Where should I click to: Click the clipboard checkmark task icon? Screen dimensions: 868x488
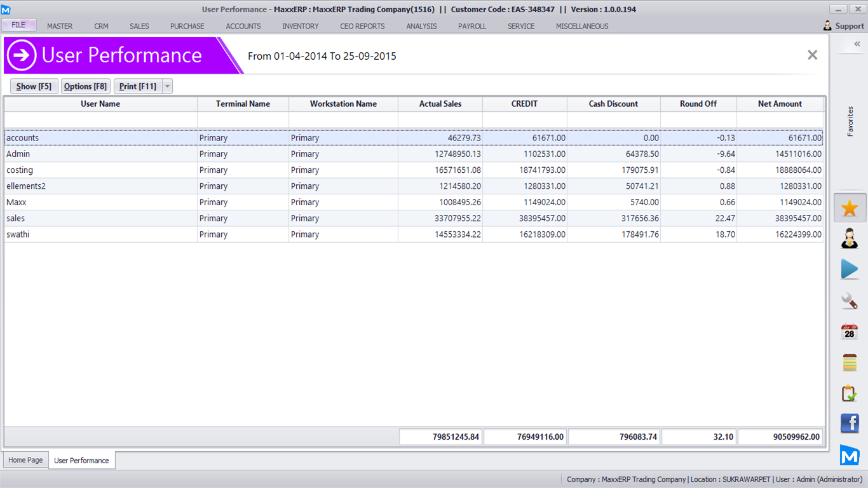[x=850, y=393]
